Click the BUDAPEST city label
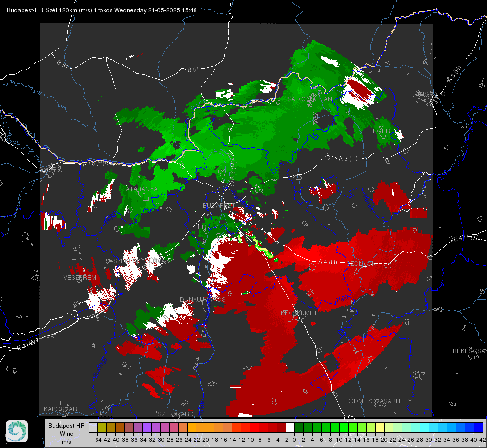The image size is (487, 448). click(218, 206)
